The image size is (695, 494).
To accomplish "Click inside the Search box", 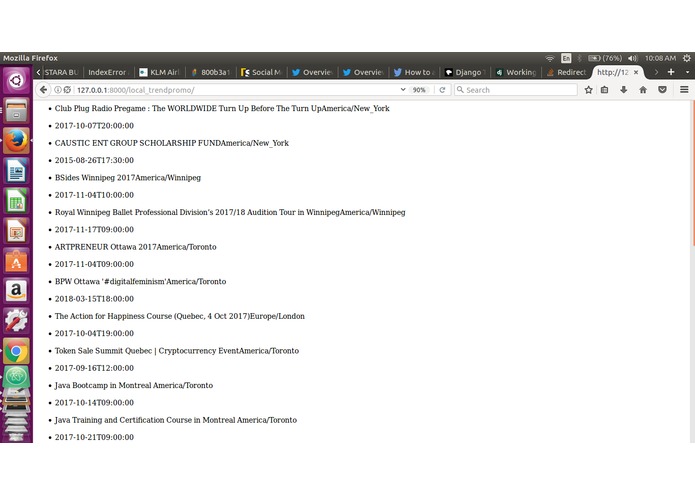I will point(515,90).
